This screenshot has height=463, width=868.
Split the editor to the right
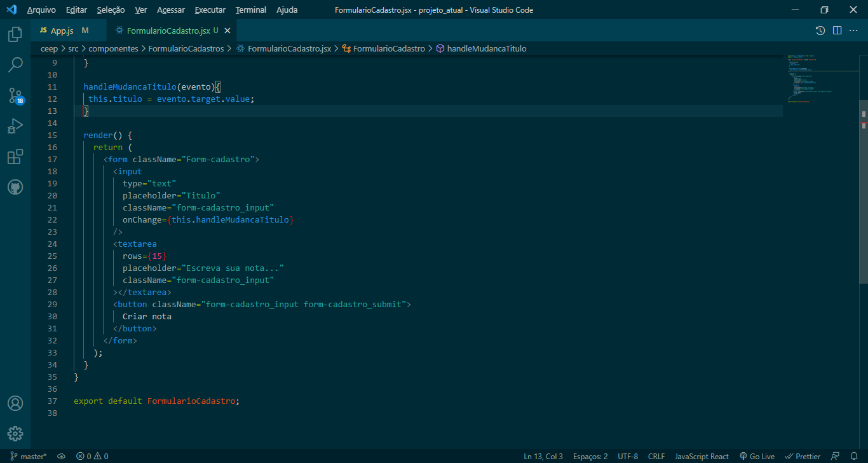tap(837, 31)
